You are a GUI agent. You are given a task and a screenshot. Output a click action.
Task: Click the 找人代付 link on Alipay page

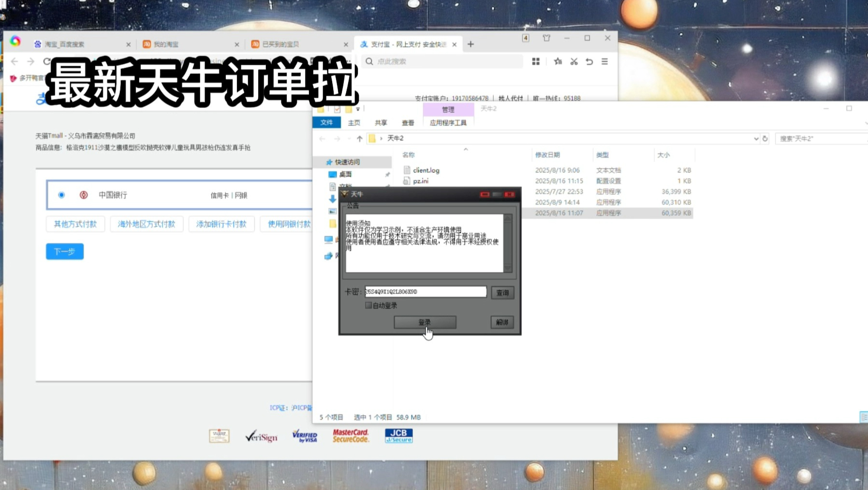point(511,98)
